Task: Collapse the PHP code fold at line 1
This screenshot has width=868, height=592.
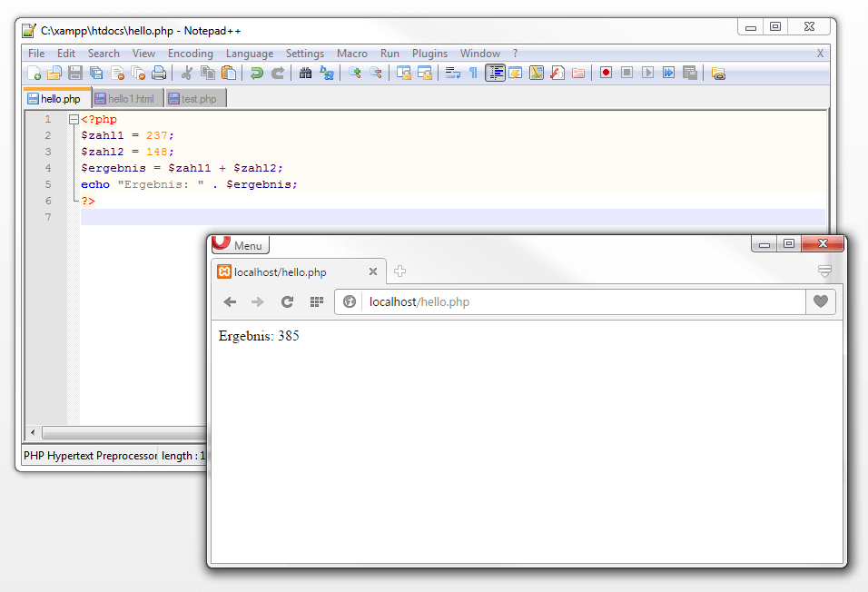Action: pos(74,119)
